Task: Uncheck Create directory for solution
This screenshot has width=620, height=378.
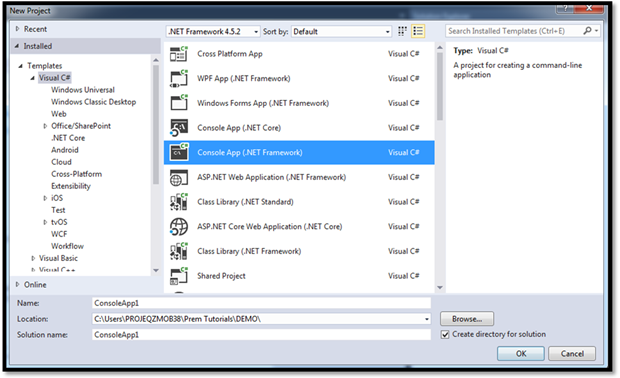Action: click(445, 335)
